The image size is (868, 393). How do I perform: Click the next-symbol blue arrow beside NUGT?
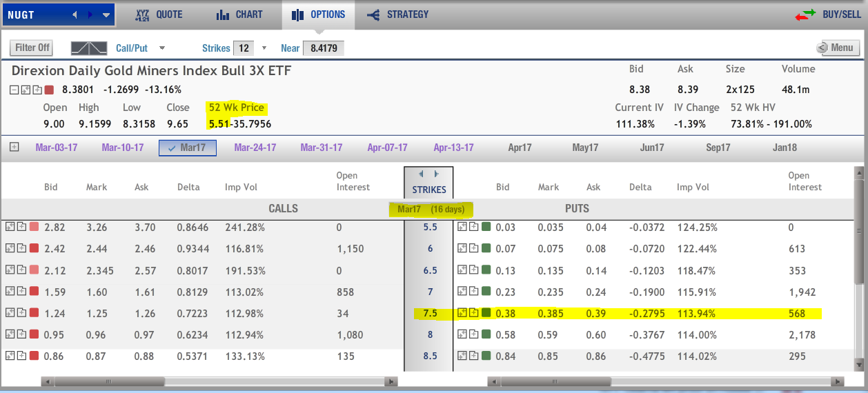tap(90, 14)
